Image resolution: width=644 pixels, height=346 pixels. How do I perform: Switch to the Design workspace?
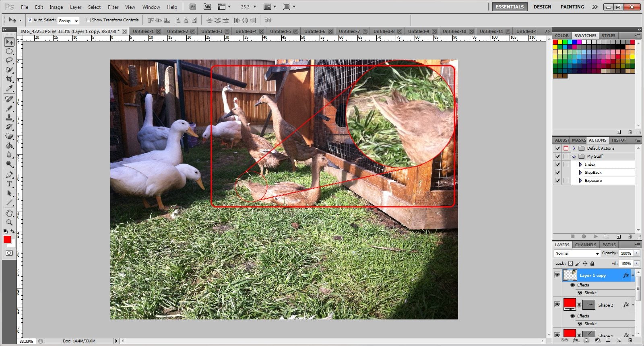pos(542,7)
